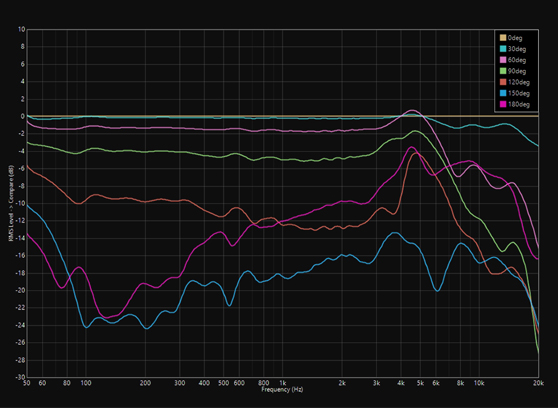Click the 0deg legend color swatch
The height and width of the screenshot is (408, 558).
503,38
